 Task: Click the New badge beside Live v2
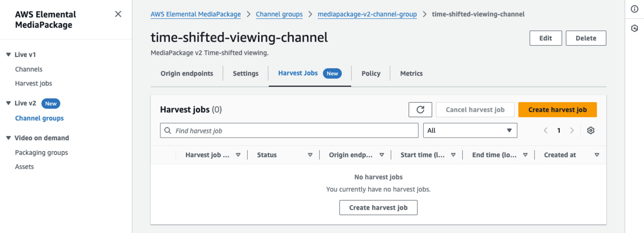coord(51,103)
